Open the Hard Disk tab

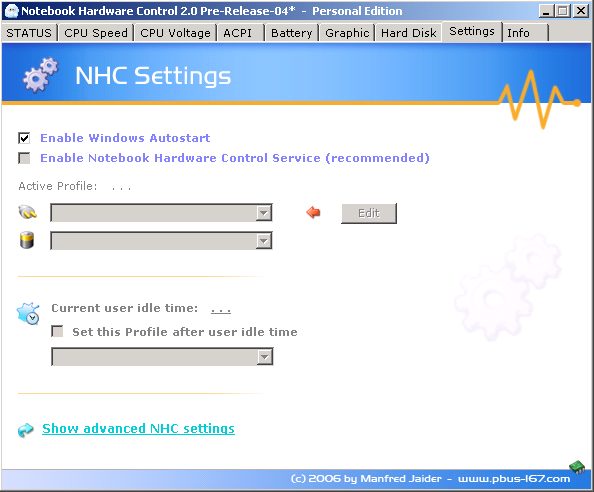coord(409,33)
